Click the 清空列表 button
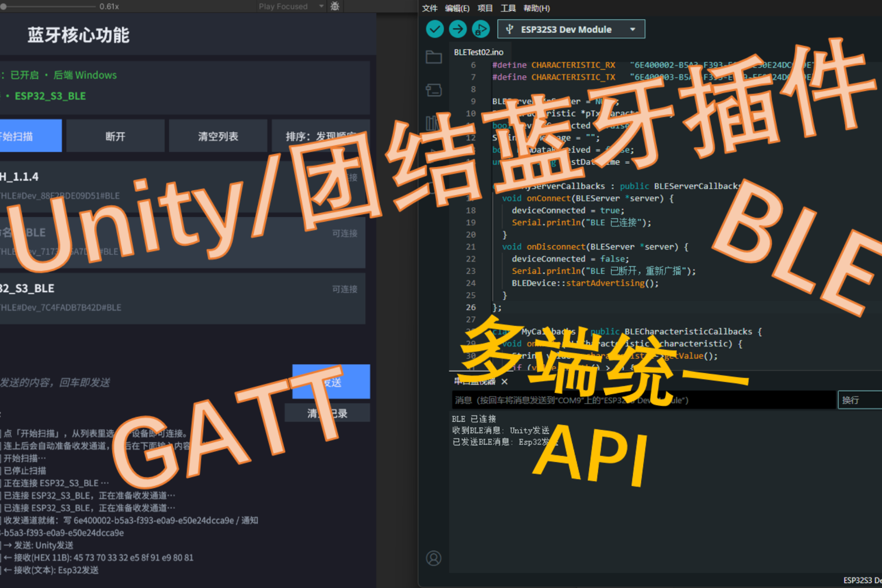882x588 pixels. tap(218, 136)
